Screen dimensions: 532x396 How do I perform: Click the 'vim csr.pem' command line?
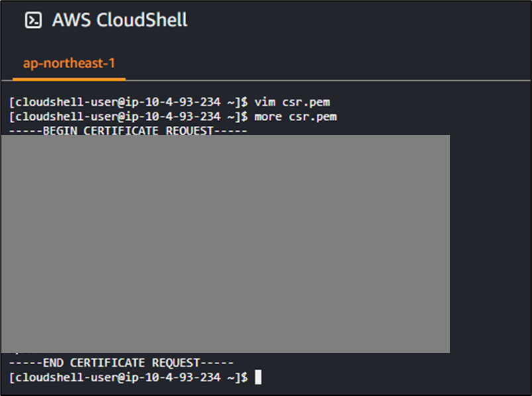[x=170, y=102]
